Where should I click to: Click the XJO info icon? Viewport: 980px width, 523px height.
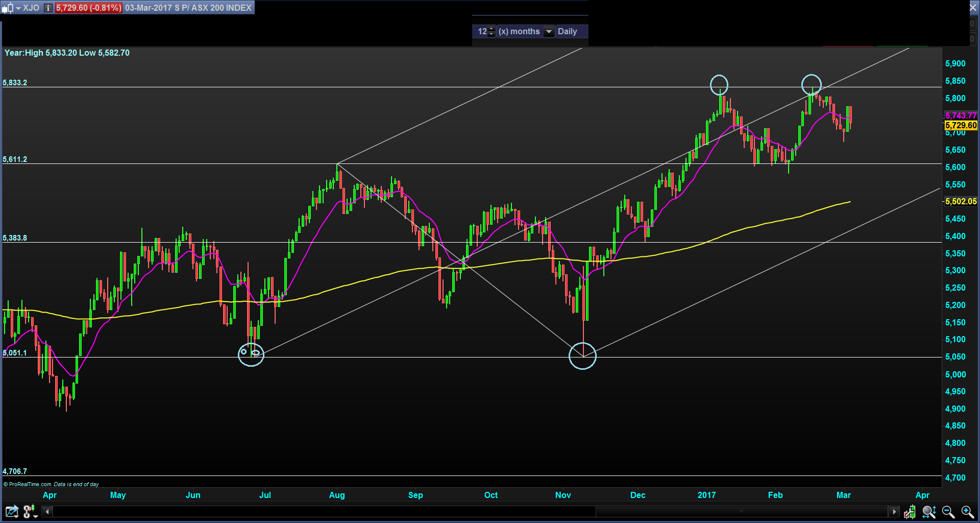[48, 8]
